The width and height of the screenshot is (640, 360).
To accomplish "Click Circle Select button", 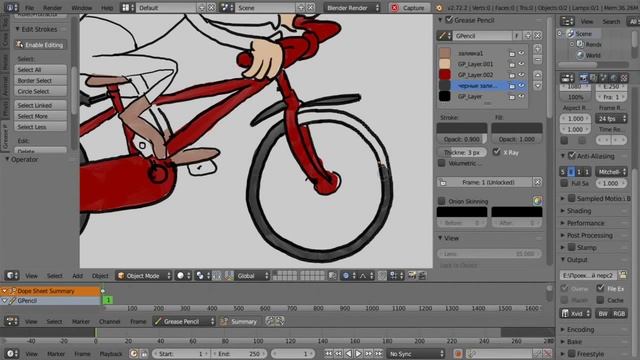I will point(40,91).
